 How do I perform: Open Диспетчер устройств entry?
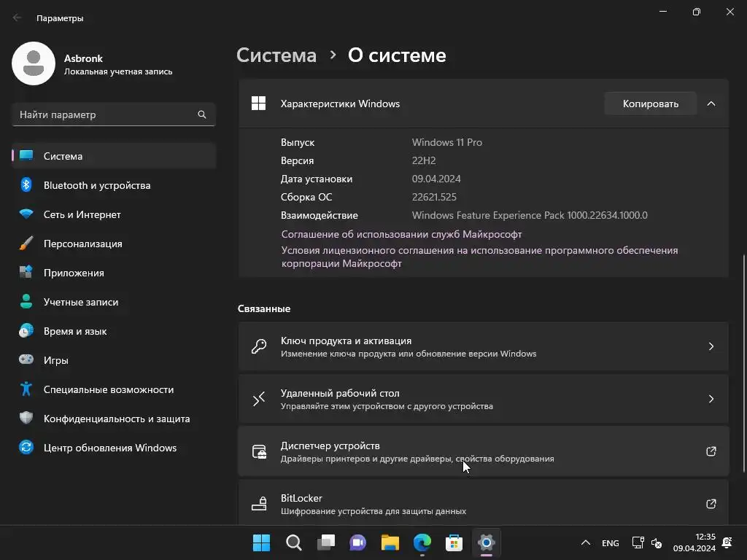pos(484,451)
